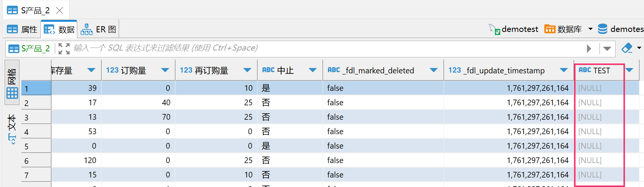Focus the SQL filter expression field
644x187 pixels.
[327, 48]
